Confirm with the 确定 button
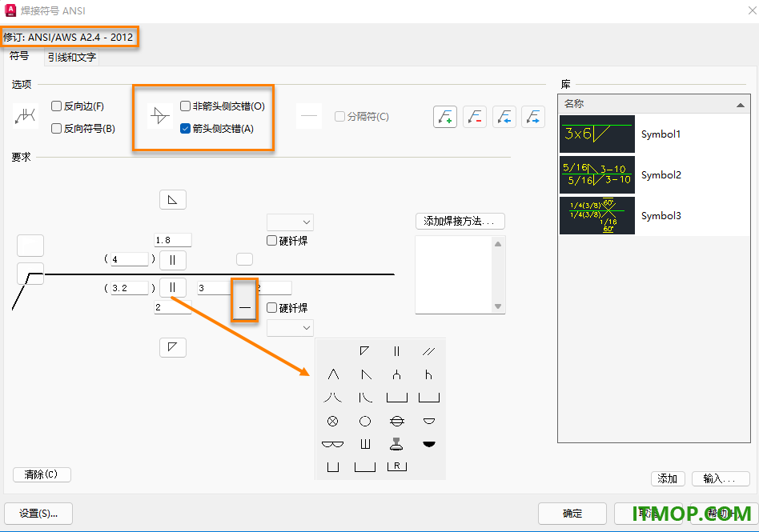 [572, 514]
